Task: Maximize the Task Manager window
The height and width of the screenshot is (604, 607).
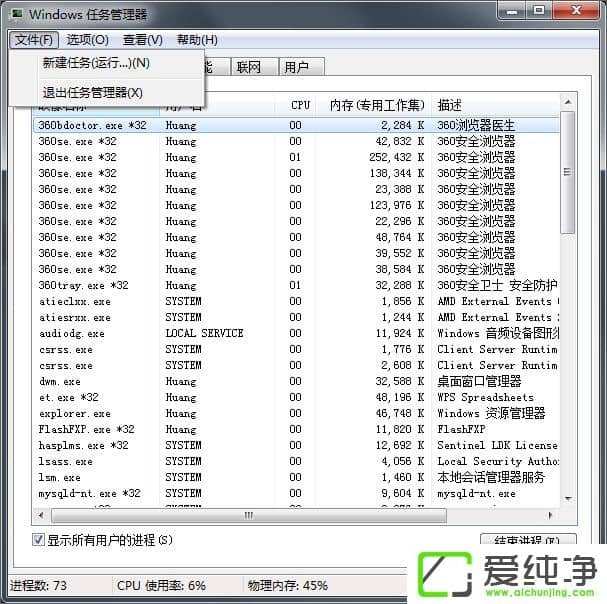Action: click(539, 10)
